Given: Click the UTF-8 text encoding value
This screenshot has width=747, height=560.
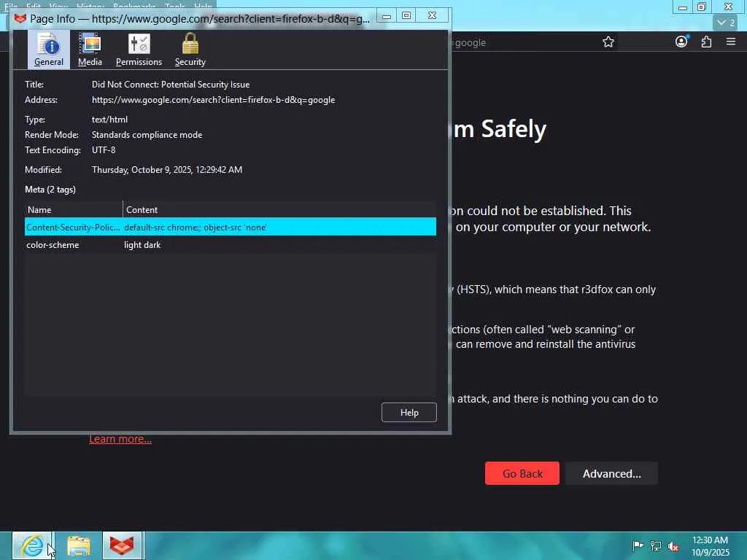Looking at the screenshot, I should (x=104, y=150).
